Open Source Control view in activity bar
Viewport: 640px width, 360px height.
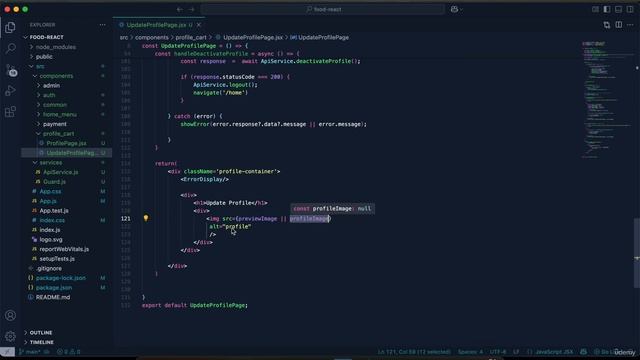point(10,70)
